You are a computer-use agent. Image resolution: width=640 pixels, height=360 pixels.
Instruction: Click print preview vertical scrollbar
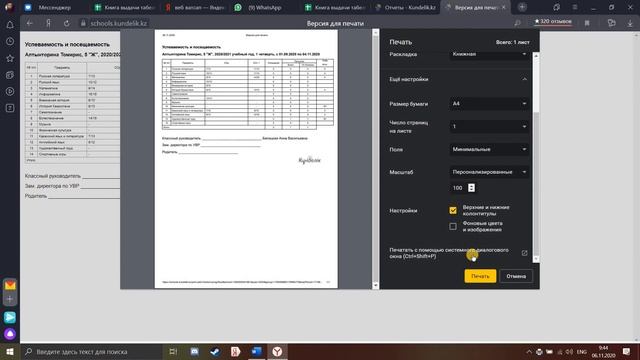(x=376, y=159)
